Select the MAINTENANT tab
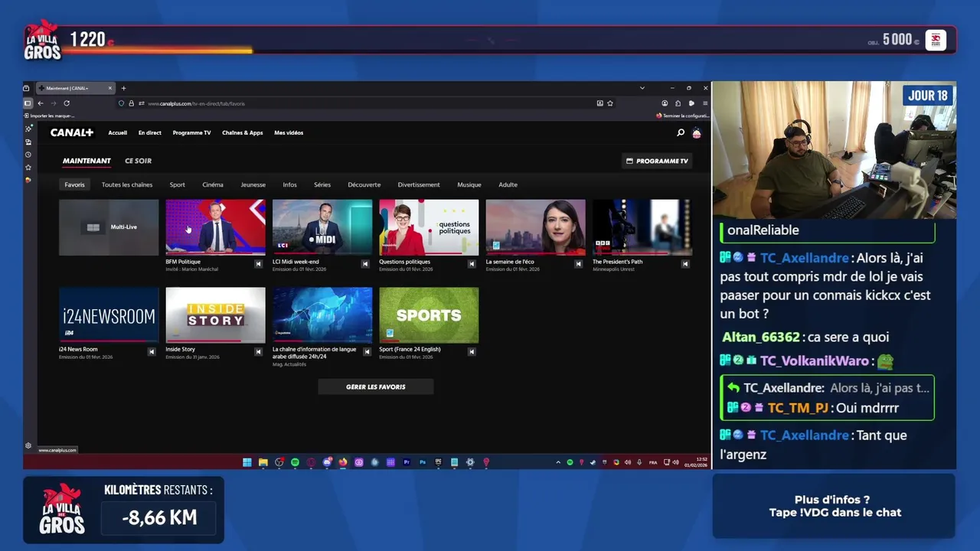980x551 pixels. (x=87, y=161)
